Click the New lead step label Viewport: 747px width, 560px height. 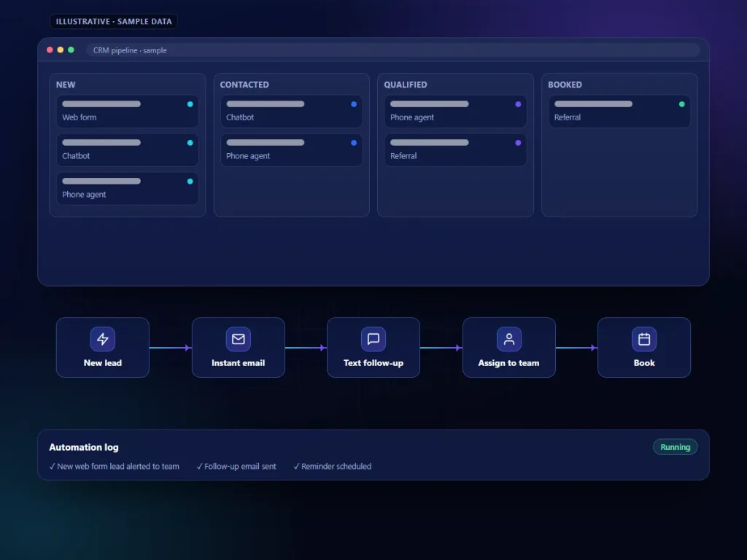tap(102, 363)
